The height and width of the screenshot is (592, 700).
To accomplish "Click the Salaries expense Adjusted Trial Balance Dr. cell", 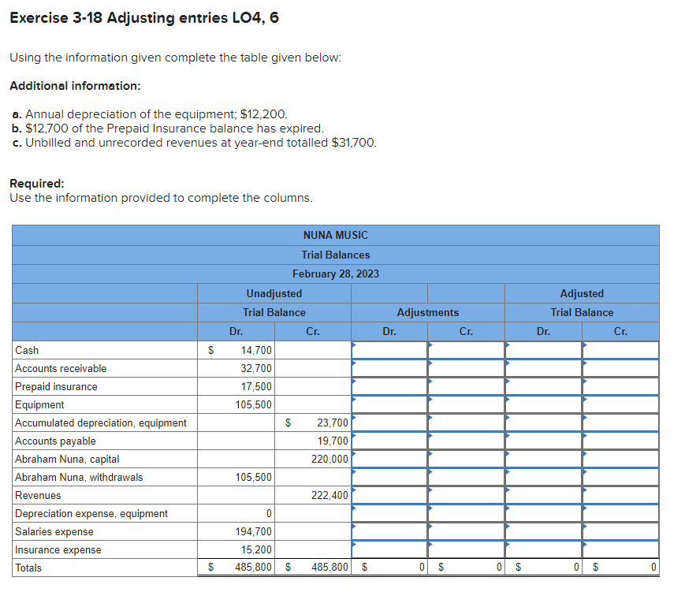I will (x=542, y=531).
